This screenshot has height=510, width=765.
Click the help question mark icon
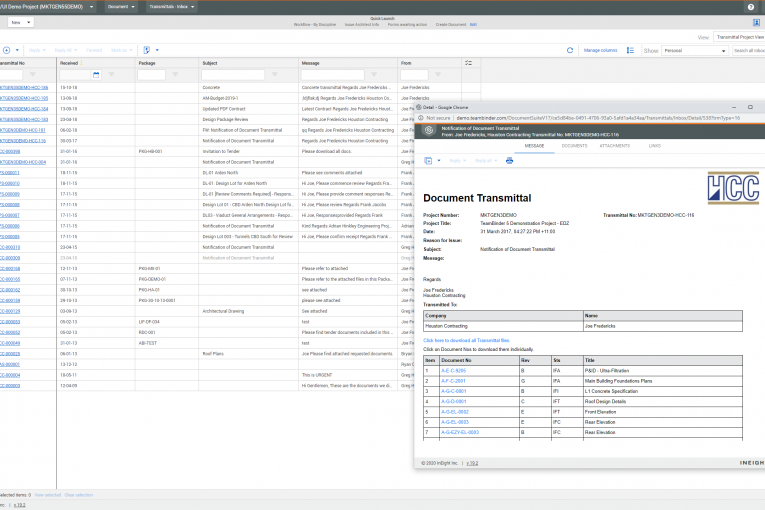pos(751,7)
